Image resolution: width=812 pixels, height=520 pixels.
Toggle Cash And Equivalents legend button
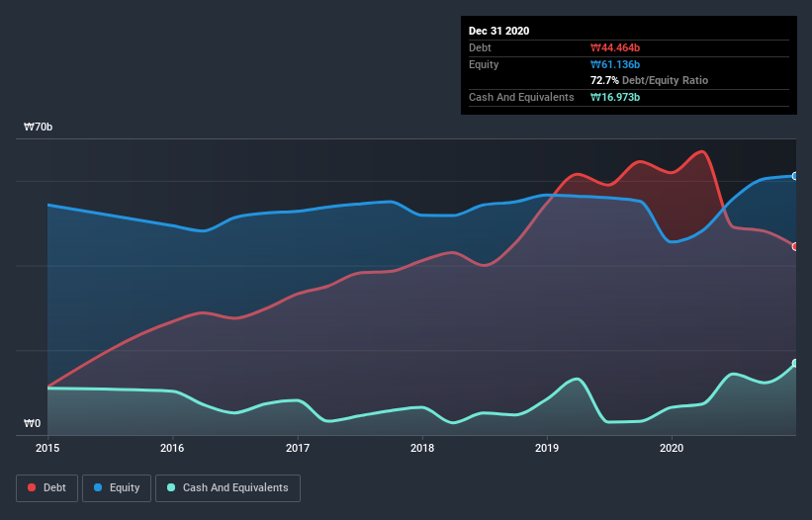(x=227, y=488)
